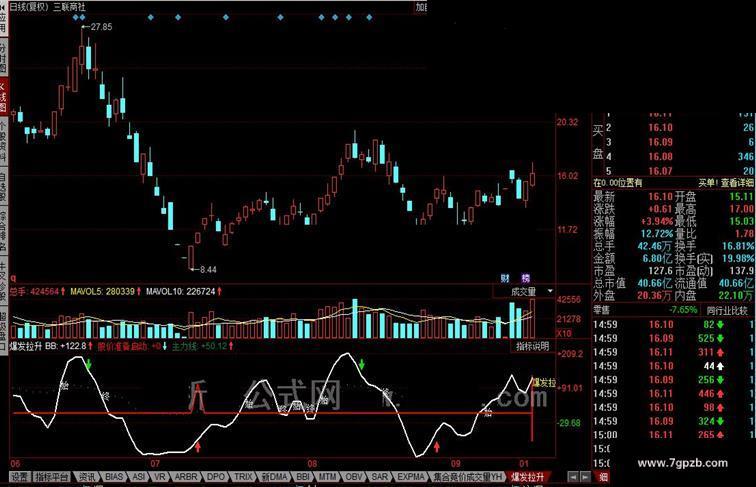Switch to 资讯 indicator tab
Image resolution: width=756 pixels, height=487 pixels.
pyautogui.click(x=87, y=477)
